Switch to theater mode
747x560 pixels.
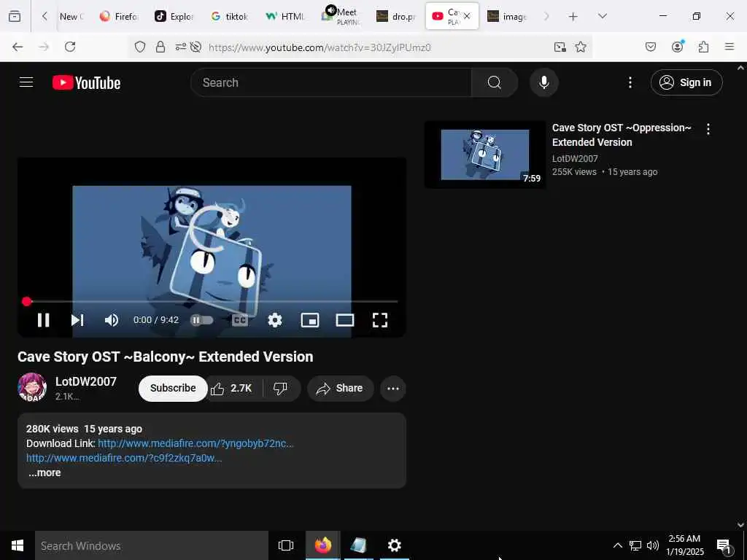coord(345,320)
